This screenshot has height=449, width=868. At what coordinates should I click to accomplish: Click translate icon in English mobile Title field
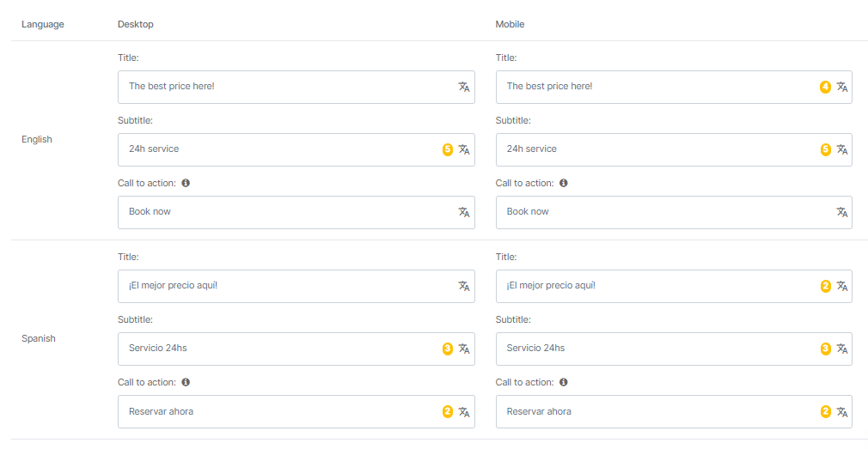point(842,87)
